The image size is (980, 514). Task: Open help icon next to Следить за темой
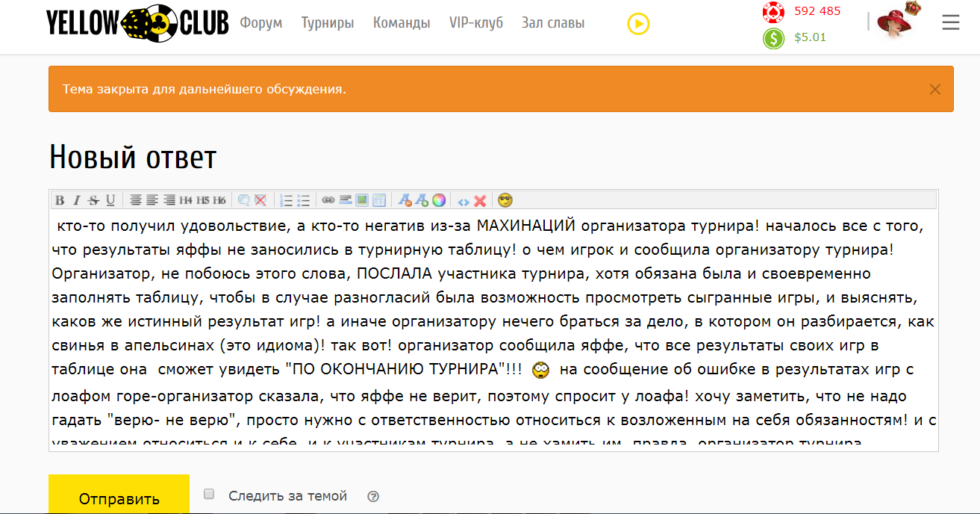pos(374,496)
